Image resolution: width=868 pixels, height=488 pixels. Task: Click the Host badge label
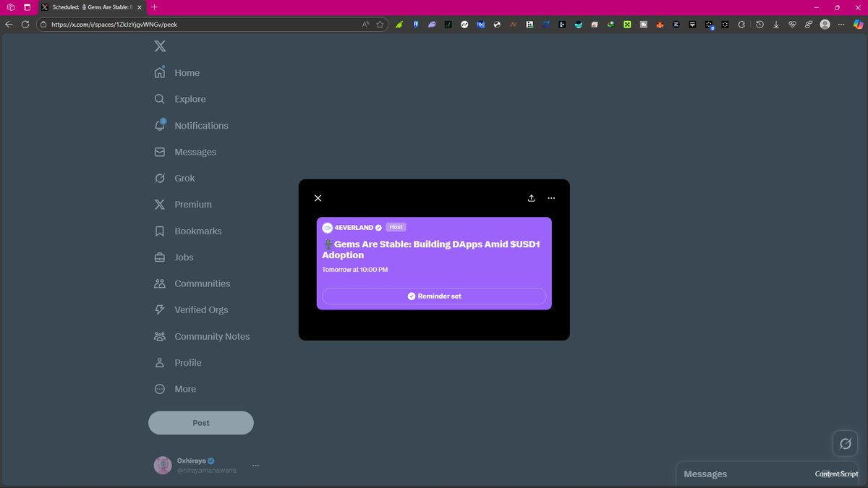(396, 227)
